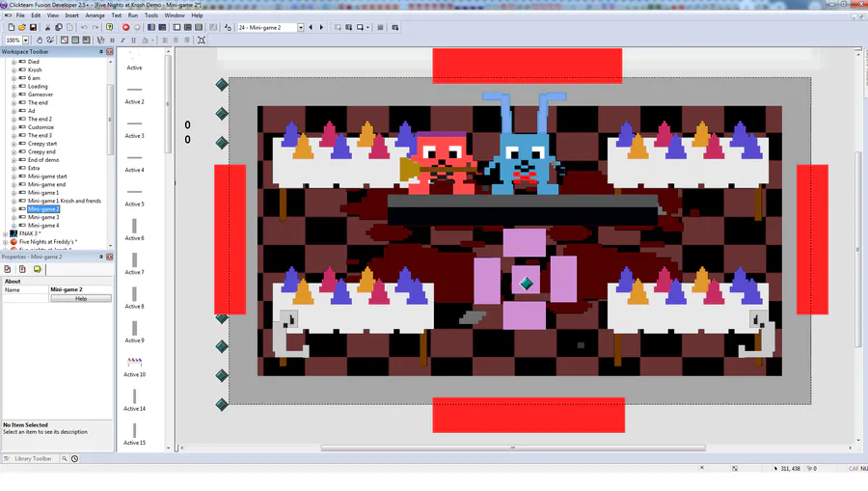Screen dimensions: 868x491
Task: Apply underline text formatting
Action: 133,40
